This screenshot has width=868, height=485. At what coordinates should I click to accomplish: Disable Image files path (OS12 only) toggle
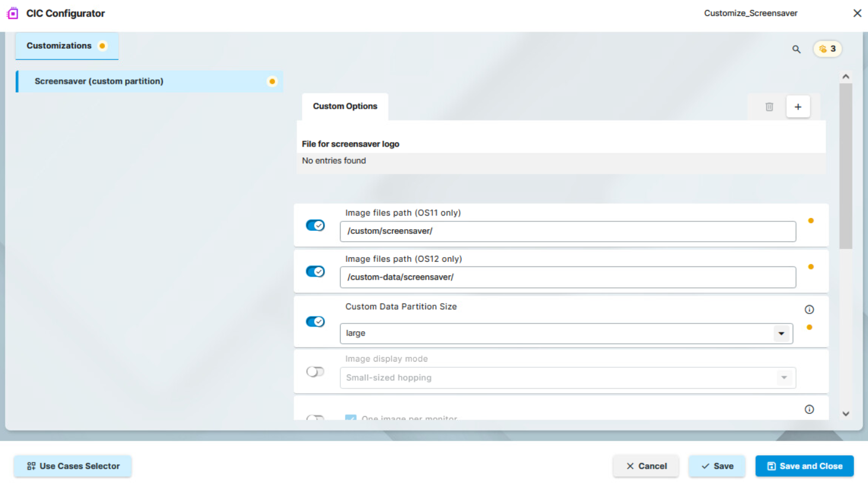coord(315,271)
